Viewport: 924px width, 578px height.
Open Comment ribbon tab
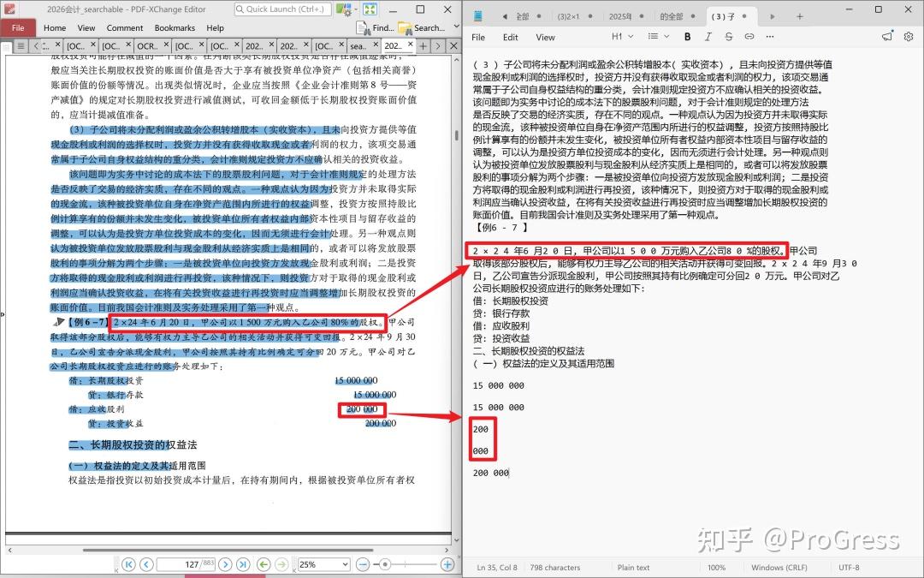click(x=124, y=27)
